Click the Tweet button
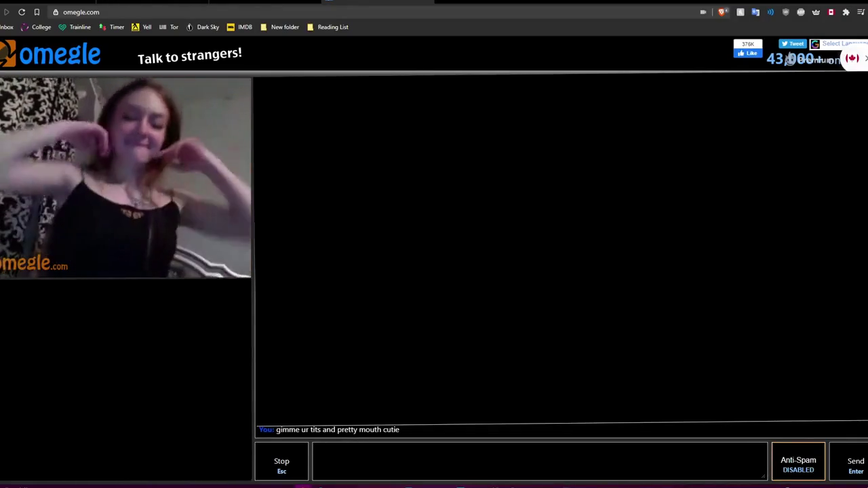868x488 pixels. pyautogui.click(x=793, y=43)
